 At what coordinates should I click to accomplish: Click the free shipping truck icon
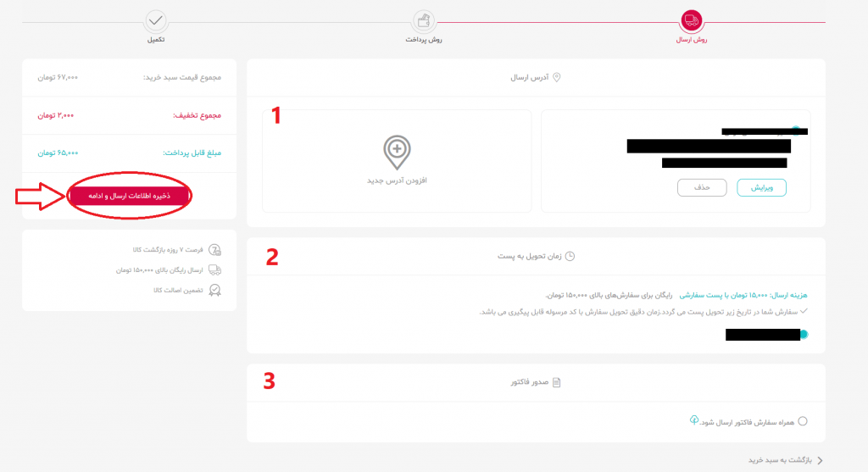[214, 270]
